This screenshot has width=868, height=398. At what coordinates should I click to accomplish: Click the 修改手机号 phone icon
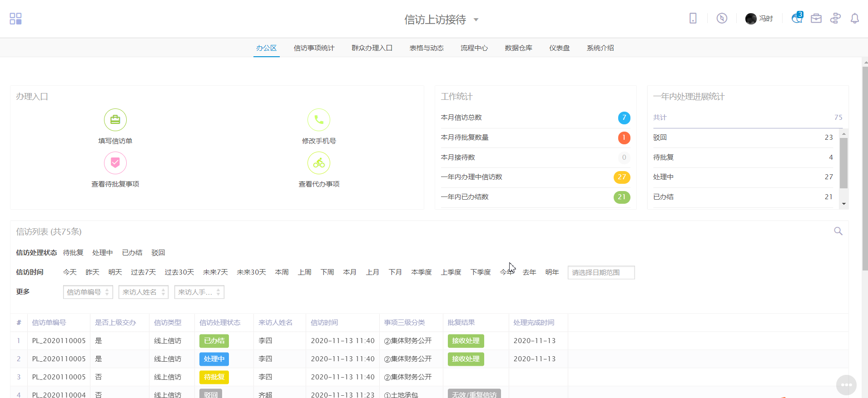(319, 120)
